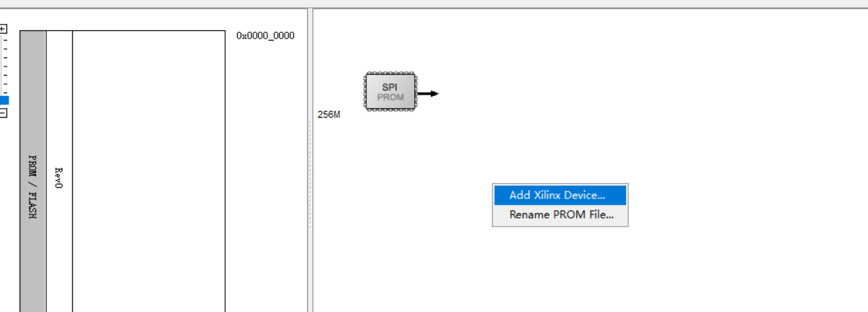Click the 256M size label
Viewport: 868px width, 312px height.
328,115
